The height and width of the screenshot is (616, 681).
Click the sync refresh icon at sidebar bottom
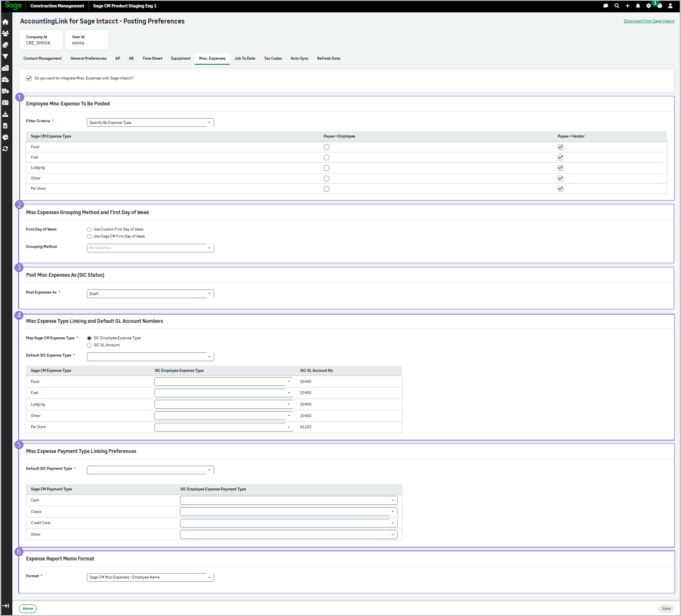point(5,149)
